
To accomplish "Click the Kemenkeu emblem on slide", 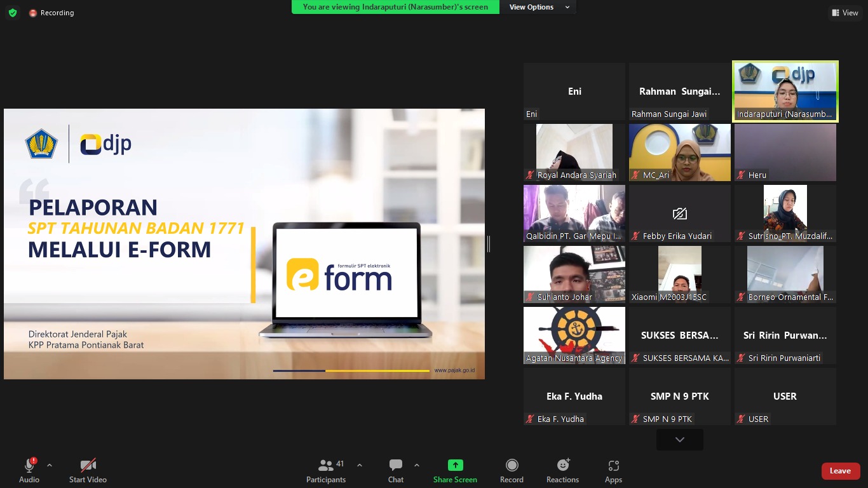I will 41,144.
